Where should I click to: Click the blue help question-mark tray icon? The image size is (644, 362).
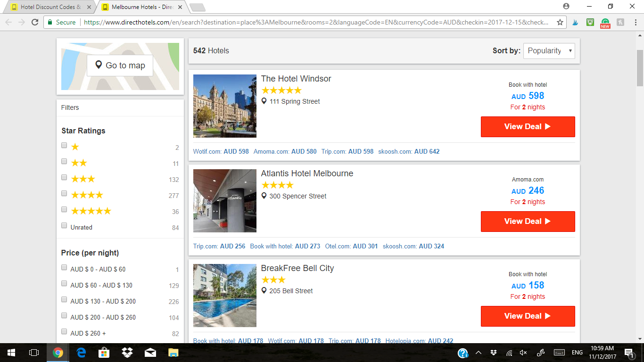[463, 353]
